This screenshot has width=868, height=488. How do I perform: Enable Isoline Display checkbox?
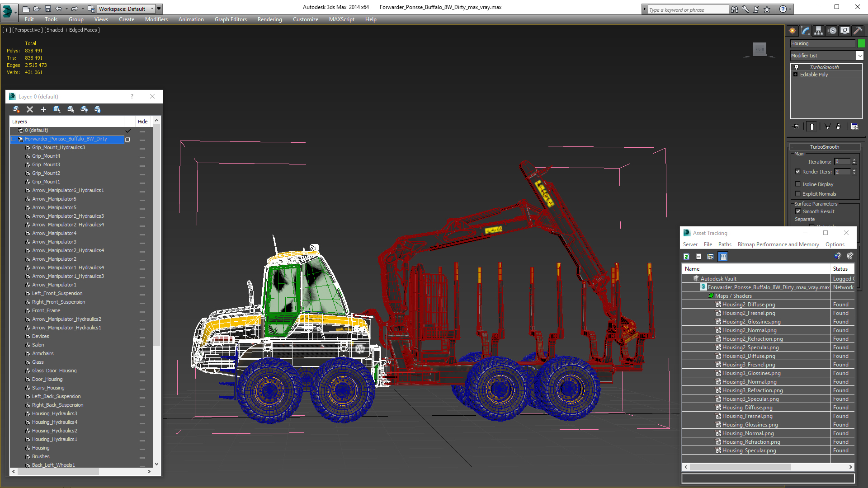tap(797, 184)
